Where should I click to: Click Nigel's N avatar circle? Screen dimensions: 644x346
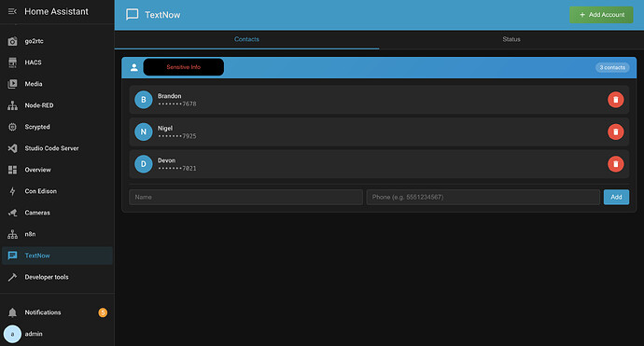click(x=144, y=131)
